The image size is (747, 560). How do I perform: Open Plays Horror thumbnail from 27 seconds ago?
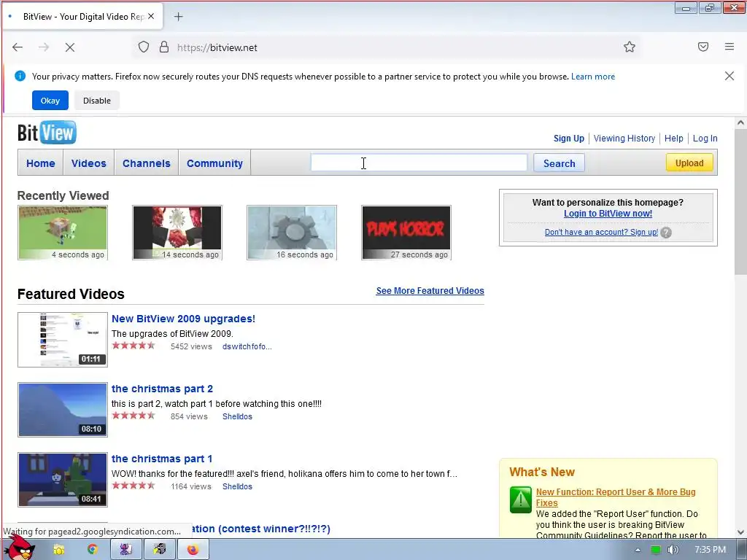pyautogui.click(x=406, y=233)
